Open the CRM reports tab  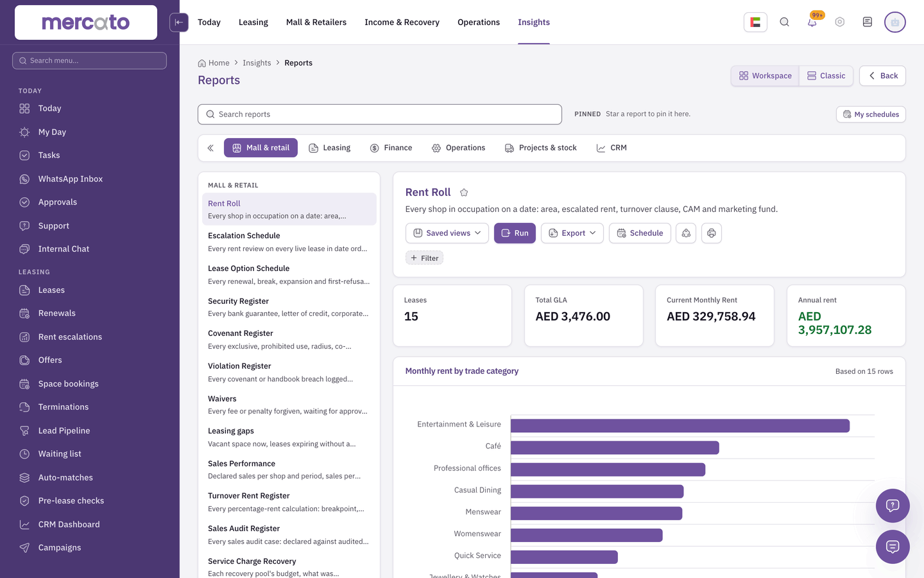tap(612, 148)
